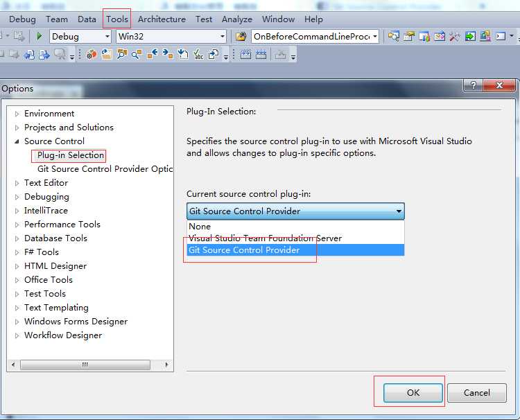Expand the Windows Forms Designer node arrow

[17, 322]
